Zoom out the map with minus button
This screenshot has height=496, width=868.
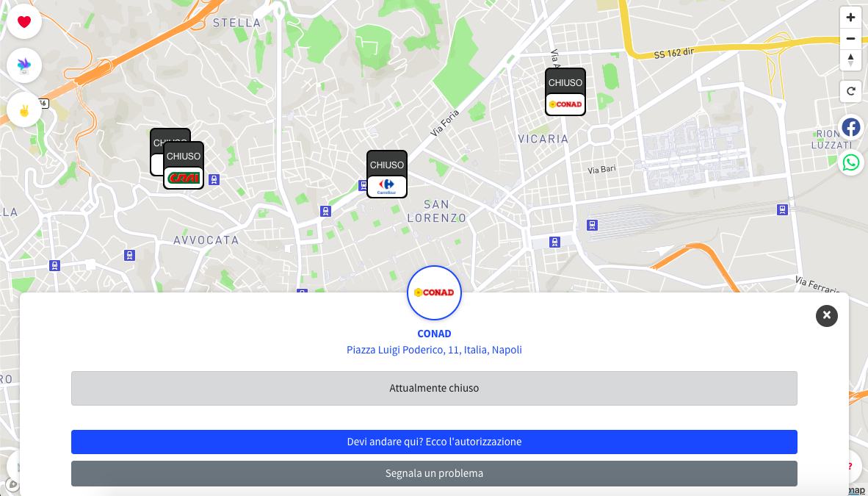(850, 39)
